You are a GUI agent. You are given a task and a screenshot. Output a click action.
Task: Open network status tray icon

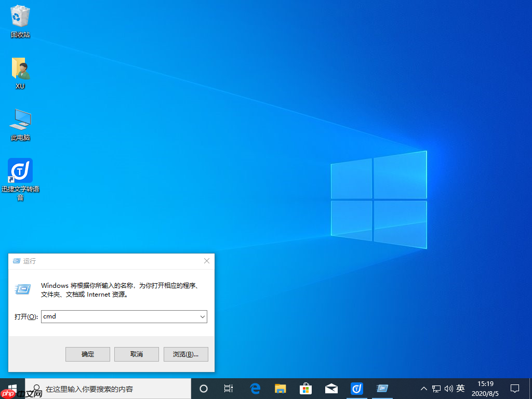click(x=436, y=389)
